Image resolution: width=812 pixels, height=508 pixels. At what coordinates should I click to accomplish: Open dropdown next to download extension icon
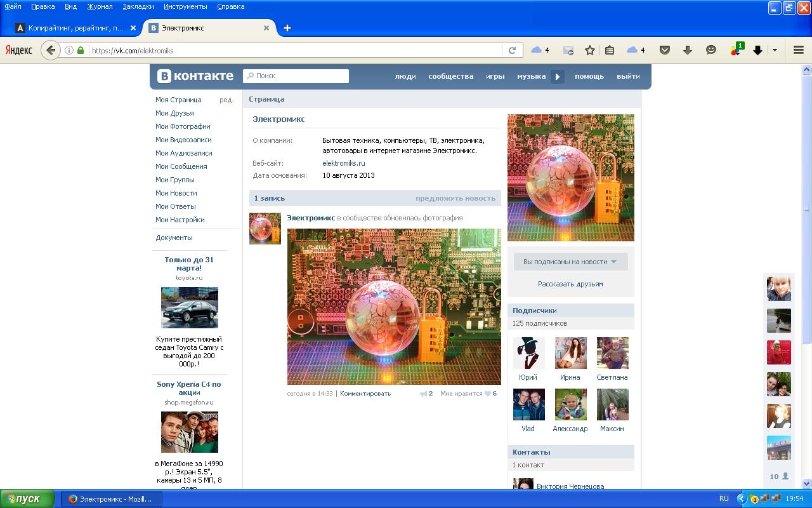click(x=775, y=50)
